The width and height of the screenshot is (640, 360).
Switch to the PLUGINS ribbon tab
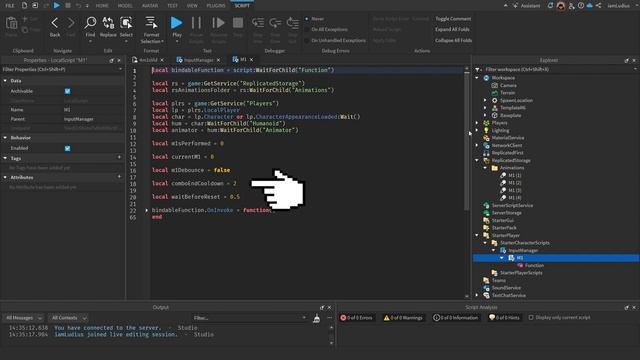216,6
